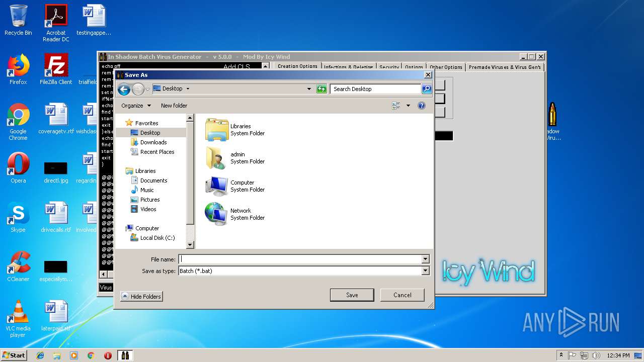Switch to Creation Options tab in generator
Viewport: 644px width, 362px height.
(x=297, y=66)
